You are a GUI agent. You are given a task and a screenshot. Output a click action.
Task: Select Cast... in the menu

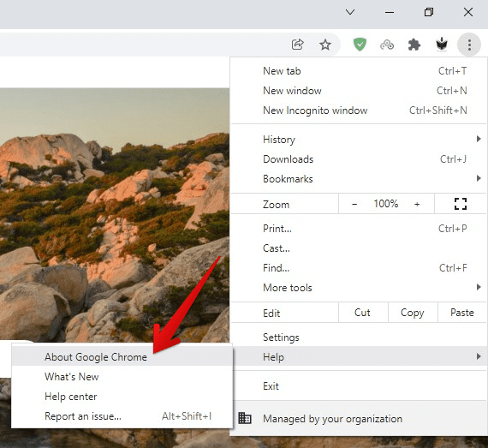[x=359, y=248]
